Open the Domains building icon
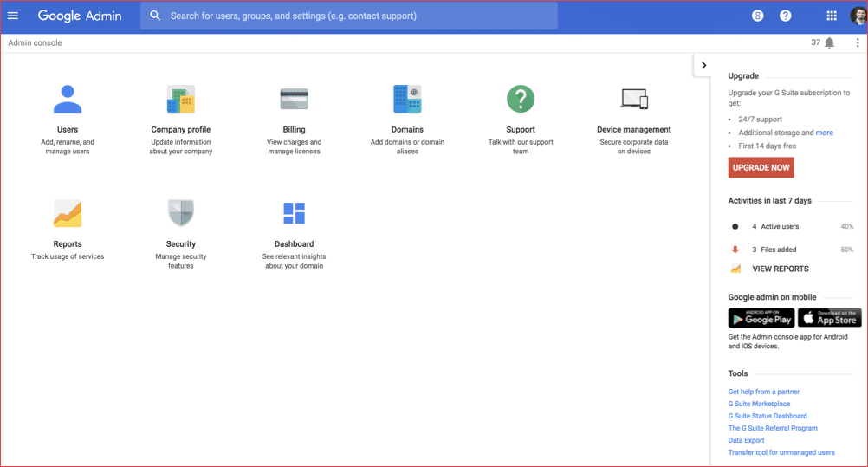Screen dimensions: 868x467 coord(407,99)
